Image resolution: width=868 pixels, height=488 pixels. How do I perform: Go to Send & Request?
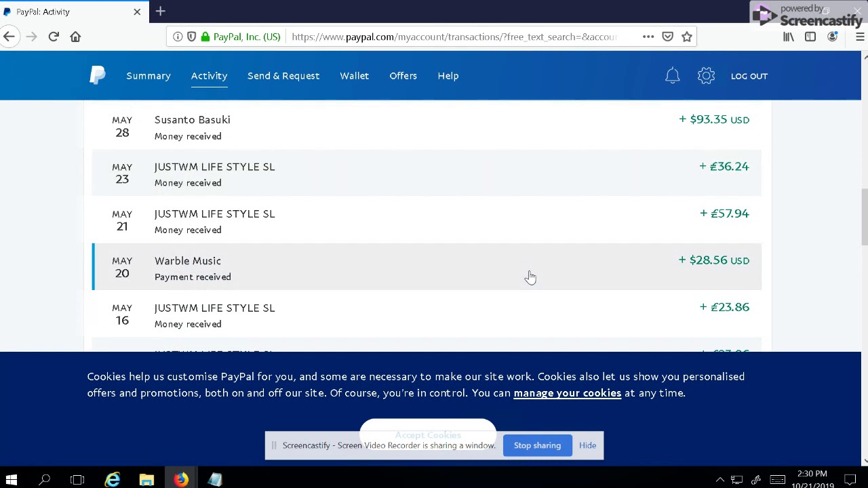point(283,76)
